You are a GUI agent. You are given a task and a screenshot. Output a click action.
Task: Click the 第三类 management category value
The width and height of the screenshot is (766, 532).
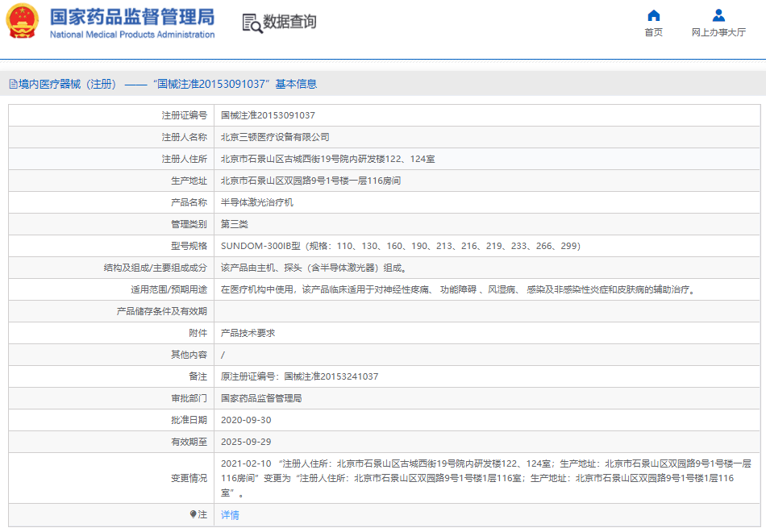(235, 224)
